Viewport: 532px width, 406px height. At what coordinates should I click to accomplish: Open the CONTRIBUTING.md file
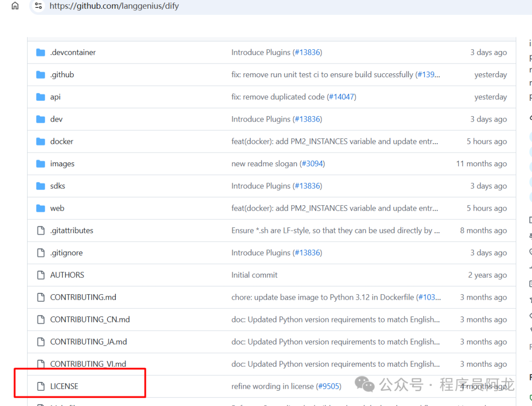pyautogui.click(x=83, y=297)
